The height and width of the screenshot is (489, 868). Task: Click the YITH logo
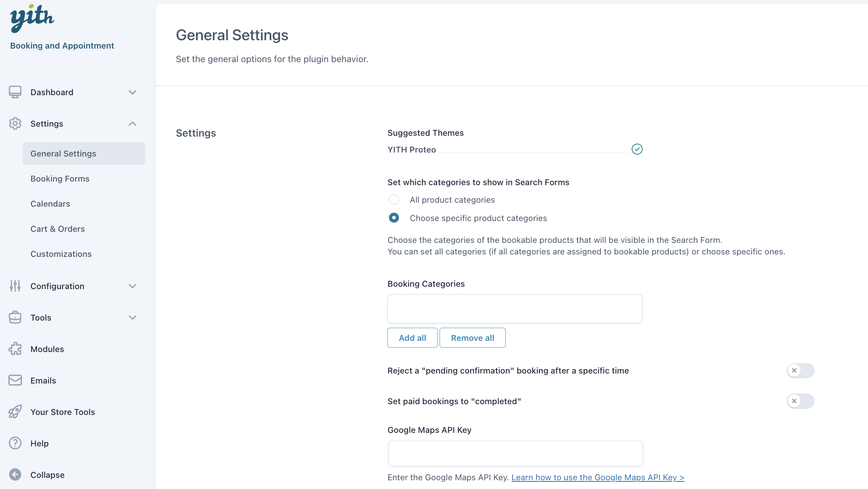32,18
